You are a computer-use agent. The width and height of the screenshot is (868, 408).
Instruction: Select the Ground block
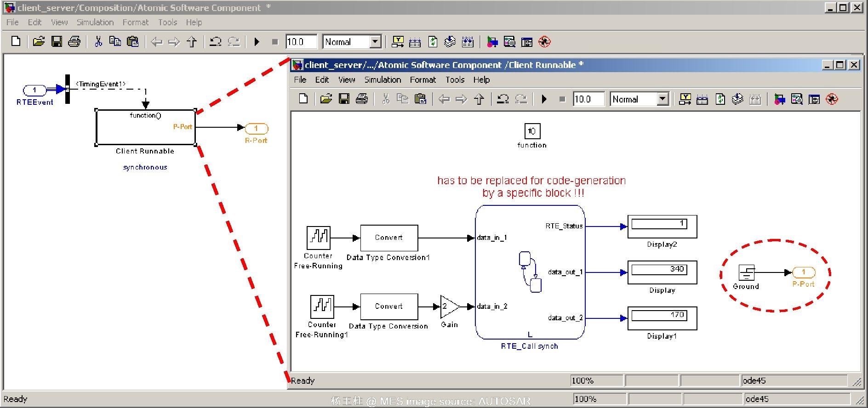click(747, 272)
